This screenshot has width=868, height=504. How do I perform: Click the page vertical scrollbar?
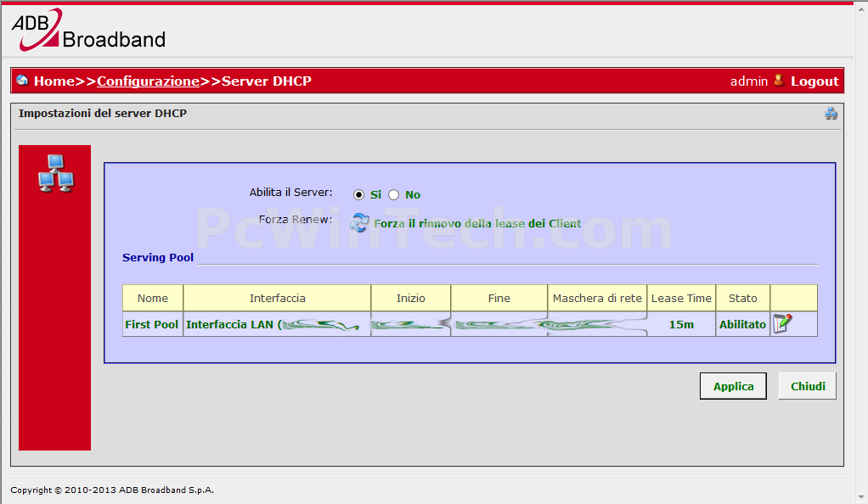point(861,252)
